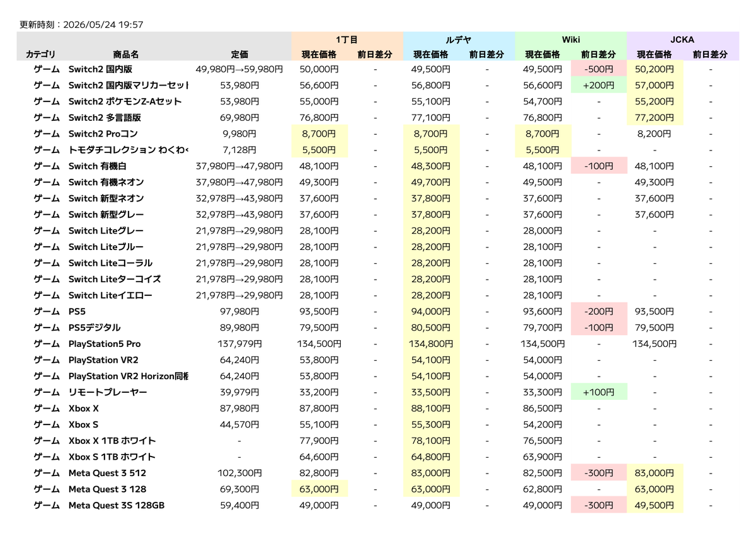Click the update timestamp 2026/05/24 19:57

pos(102,25)
